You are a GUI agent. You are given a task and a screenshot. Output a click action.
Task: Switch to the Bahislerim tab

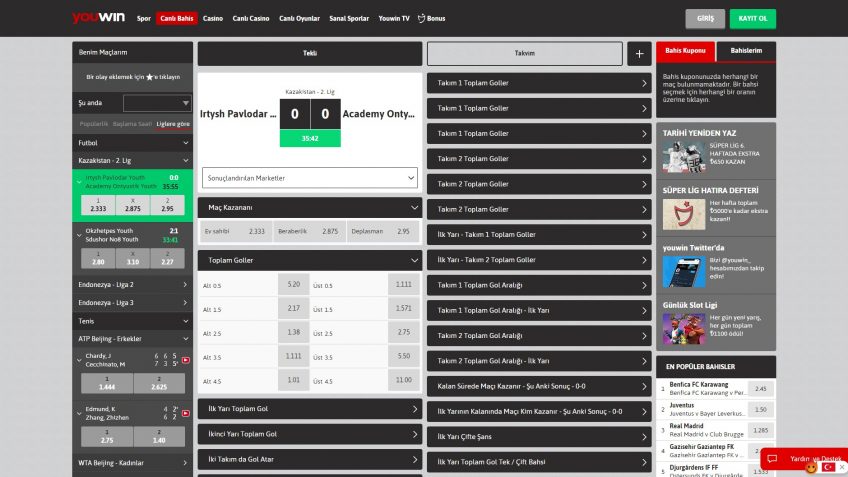[x=746, y=50]
